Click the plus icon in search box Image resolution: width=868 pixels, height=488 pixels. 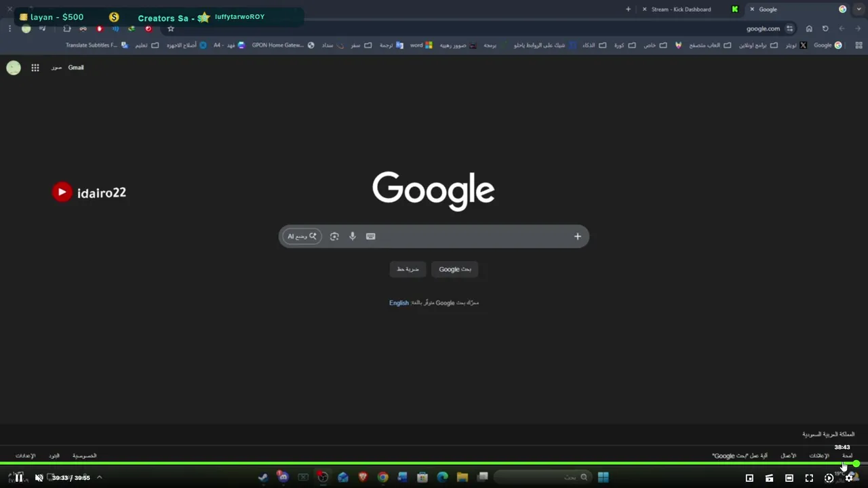(x=578, y=237)
